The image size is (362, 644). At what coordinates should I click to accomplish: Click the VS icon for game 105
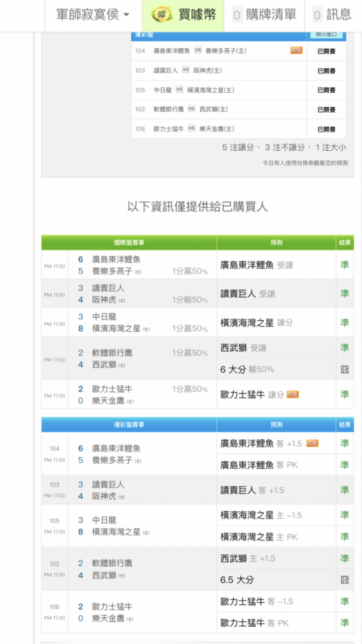click(179, 89)
